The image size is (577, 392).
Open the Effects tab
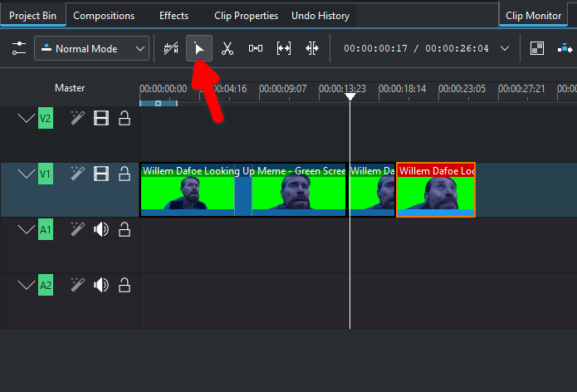[174, 16]
